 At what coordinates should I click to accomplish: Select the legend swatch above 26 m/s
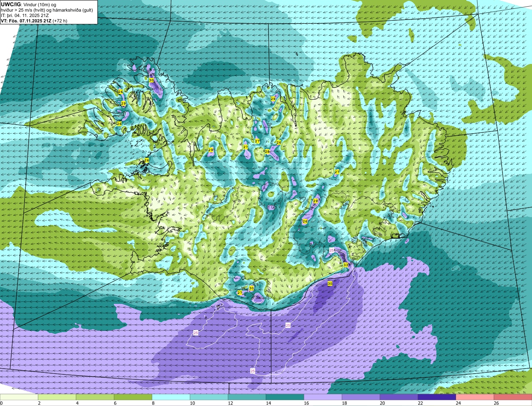tap(513, 397)
